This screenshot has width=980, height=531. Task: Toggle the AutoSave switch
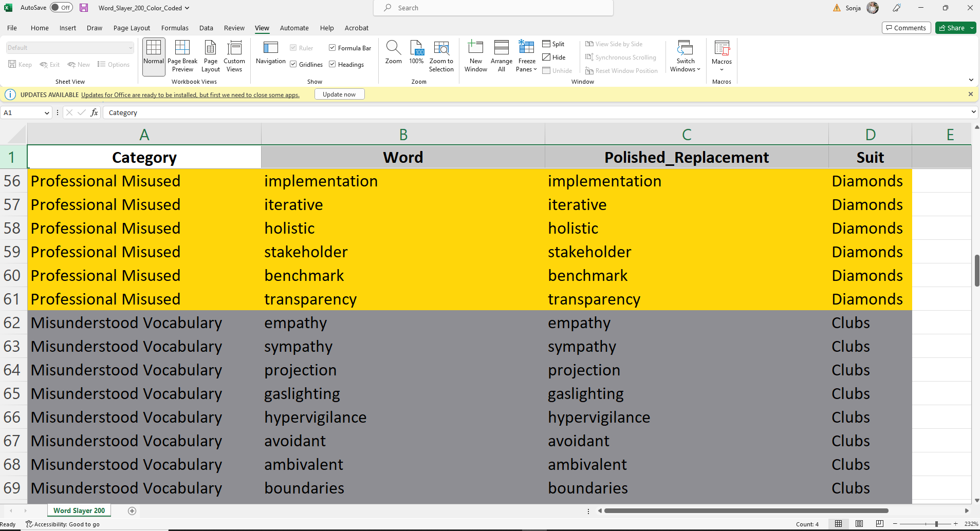[61, 8]
